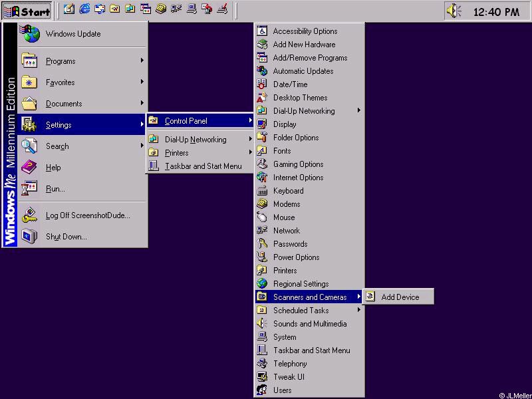532x399 pixels.
Task: Expand Printers arrow in Settings submenu
Action: (251, 152)
